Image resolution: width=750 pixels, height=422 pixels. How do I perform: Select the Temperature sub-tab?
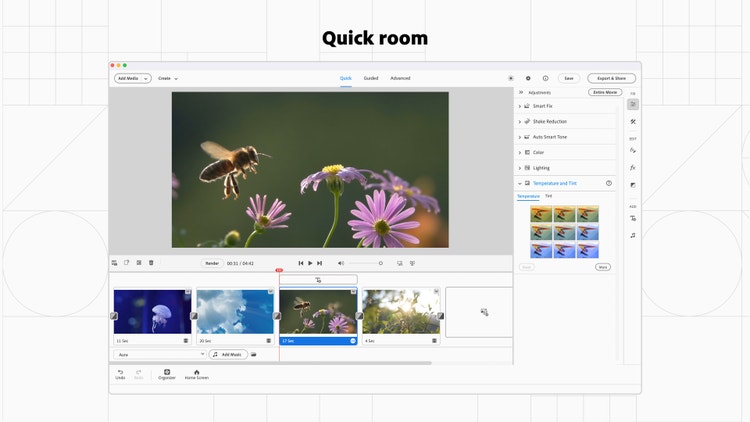[528, 196]
